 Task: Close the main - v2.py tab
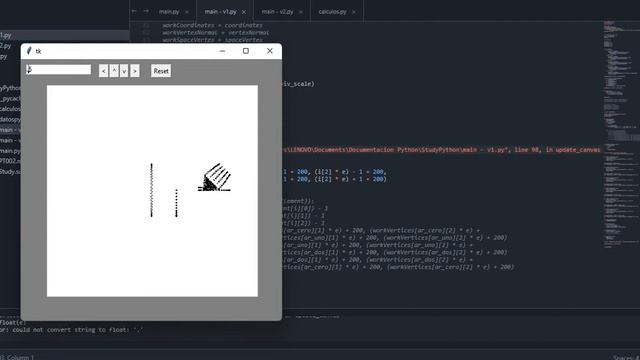pyautogui.click(x=301, y=12)
